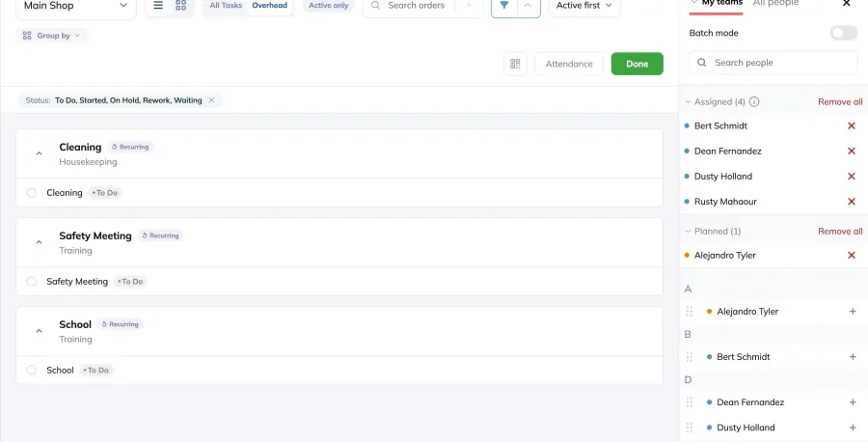
Task: Select Rusty Mahaour in Assigned list
Action: pyautogui.click(x=725, y=202)
